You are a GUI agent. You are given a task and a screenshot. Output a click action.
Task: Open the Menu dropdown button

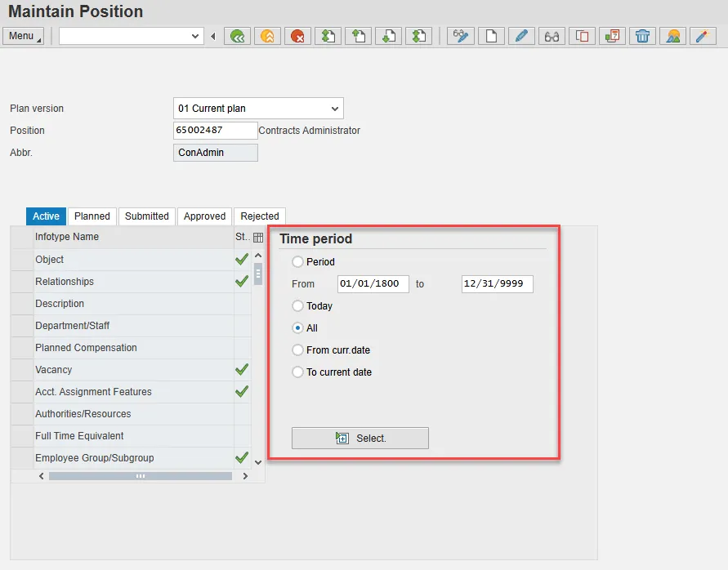pyautogui.click(x=24, y=36)
